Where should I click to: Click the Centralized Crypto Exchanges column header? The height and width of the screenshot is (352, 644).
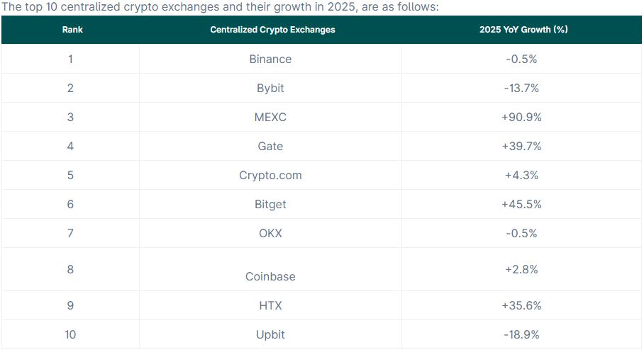pos(272,30)
